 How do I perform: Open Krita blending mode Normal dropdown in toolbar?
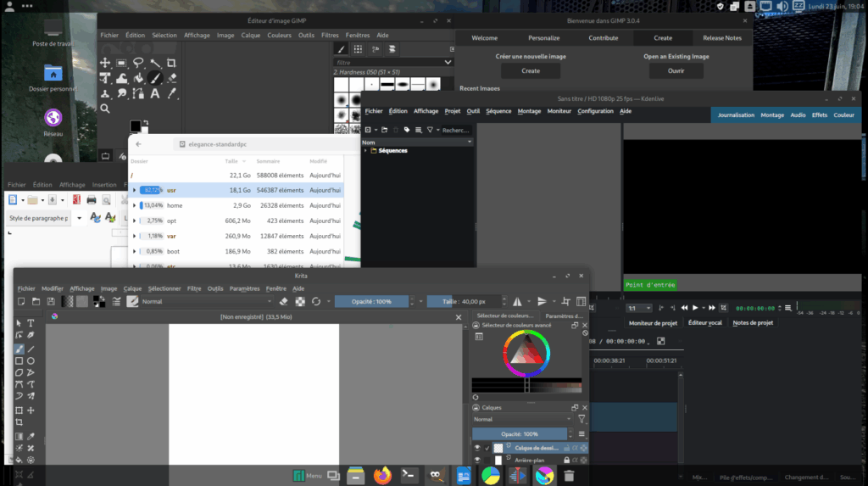pos(207,301)
